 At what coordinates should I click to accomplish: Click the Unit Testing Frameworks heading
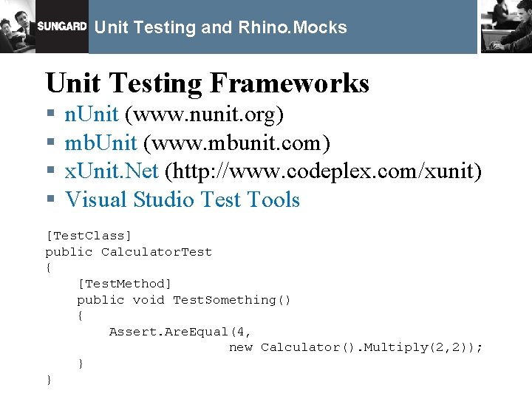pyautogui.click(x=207, y=83)
